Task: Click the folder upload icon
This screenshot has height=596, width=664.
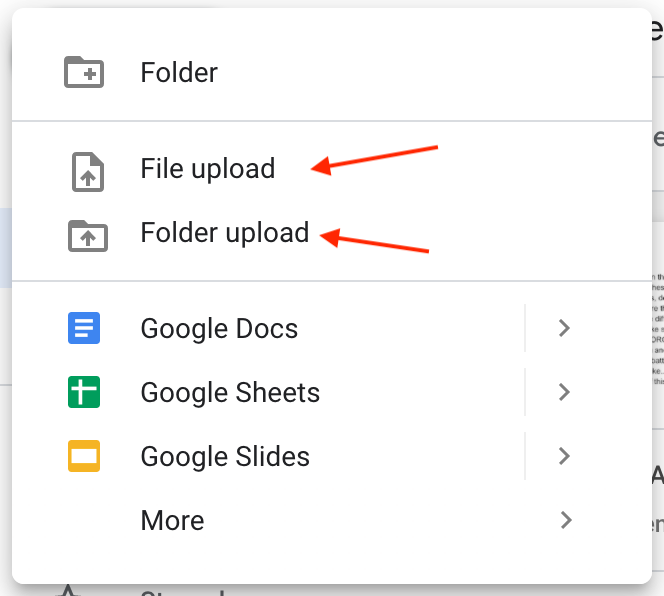Action: (x=88, y=236)
